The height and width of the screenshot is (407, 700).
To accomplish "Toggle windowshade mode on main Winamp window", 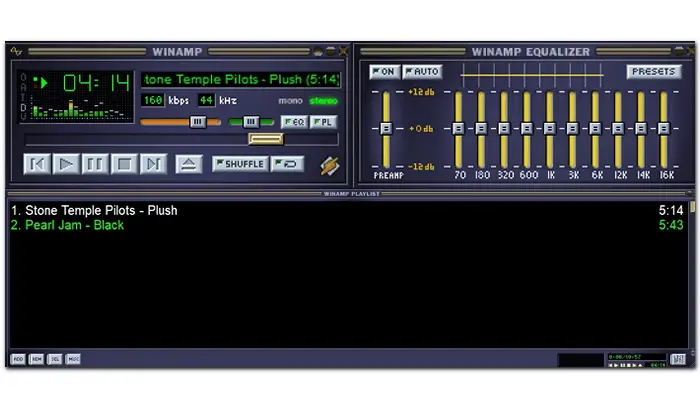I will click(330, 52).
